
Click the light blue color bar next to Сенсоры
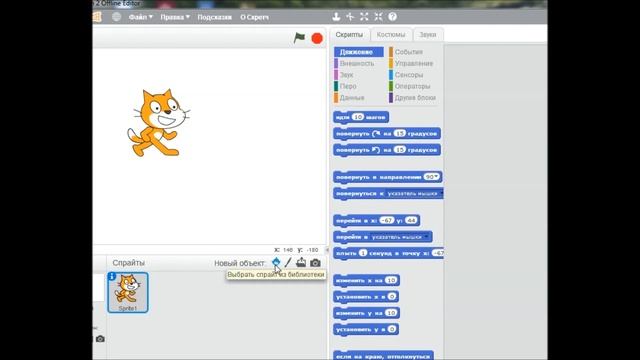click(391, 75)
